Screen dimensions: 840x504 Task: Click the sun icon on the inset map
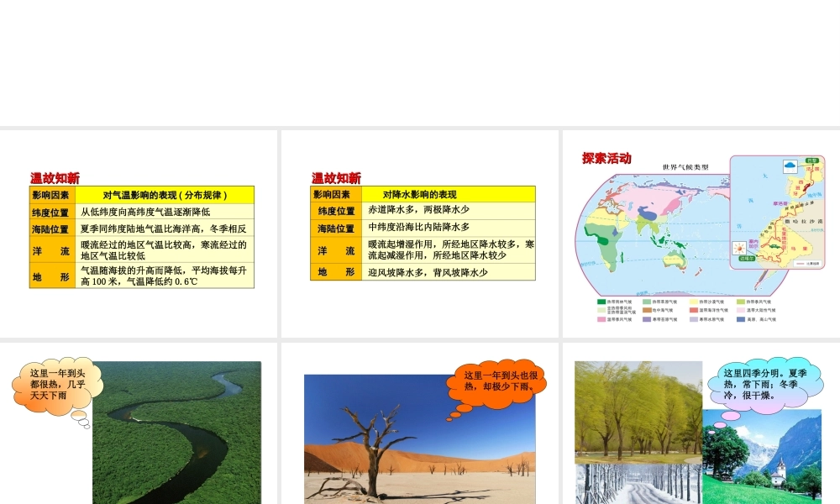[x=739, y=248]
